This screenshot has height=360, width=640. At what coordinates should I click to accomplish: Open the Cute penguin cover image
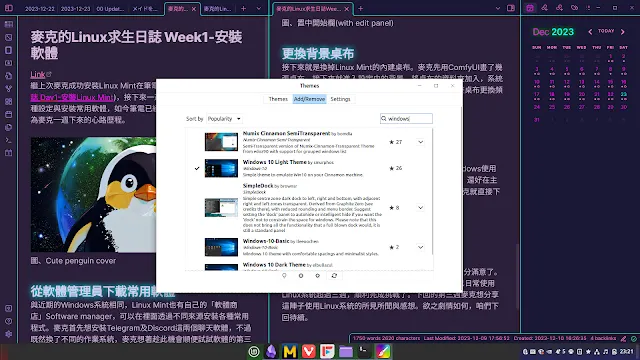coord(93,195)
